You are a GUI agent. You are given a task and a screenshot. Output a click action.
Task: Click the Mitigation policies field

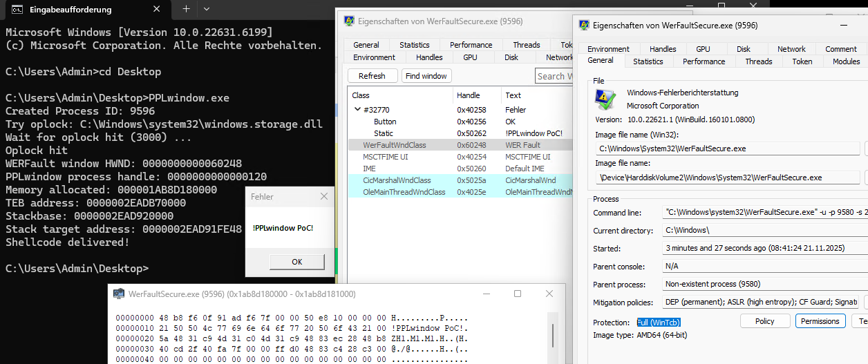click(760, 303)
